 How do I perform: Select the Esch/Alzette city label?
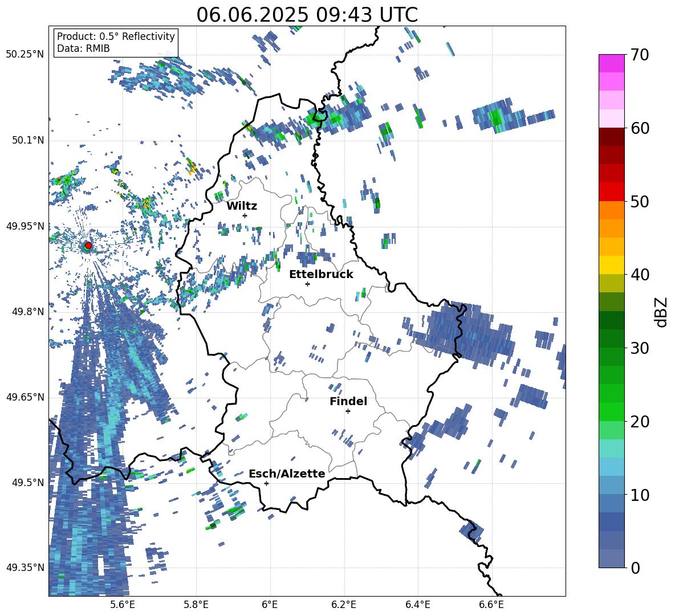click(x=287, y=474)
